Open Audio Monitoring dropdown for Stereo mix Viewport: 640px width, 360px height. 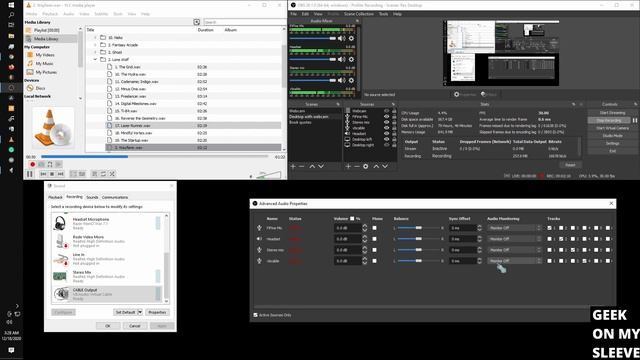click(x=514, y=250)
